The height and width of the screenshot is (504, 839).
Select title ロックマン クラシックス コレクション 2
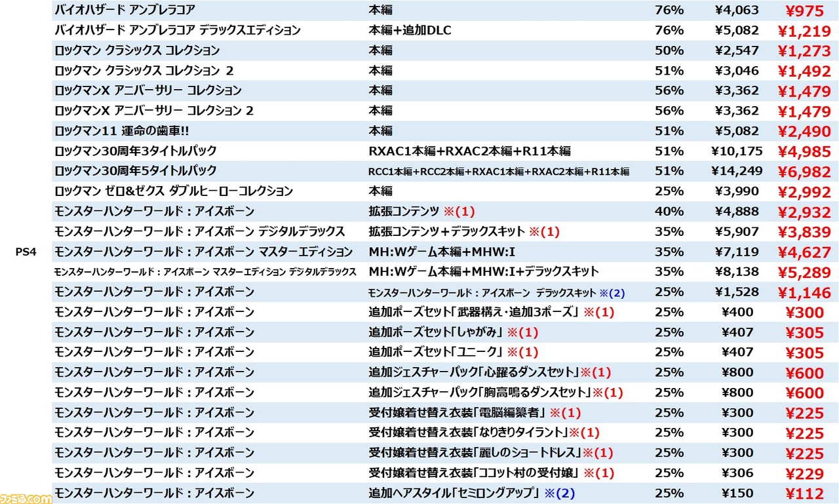click(x=144, y=70)
